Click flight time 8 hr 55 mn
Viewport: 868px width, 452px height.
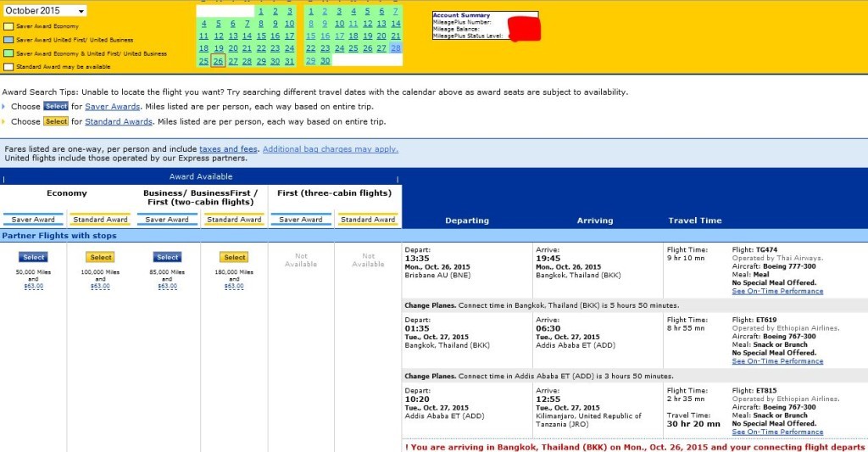point(686,328)
